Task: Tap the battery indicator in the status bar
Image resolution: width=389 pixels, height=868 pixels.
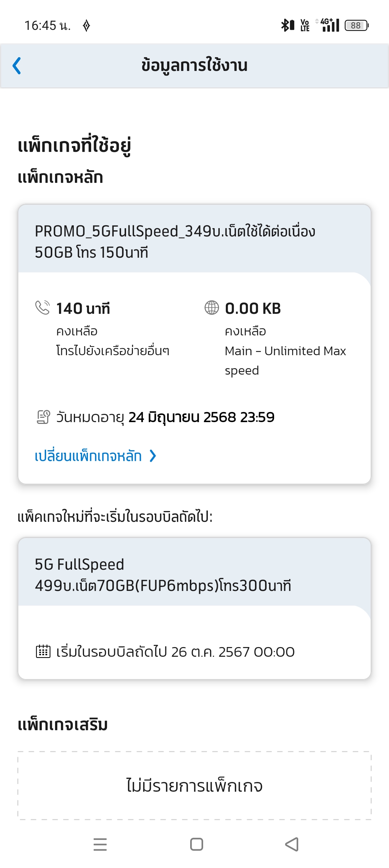Action: pyautogui.click(x=357, y=26)
